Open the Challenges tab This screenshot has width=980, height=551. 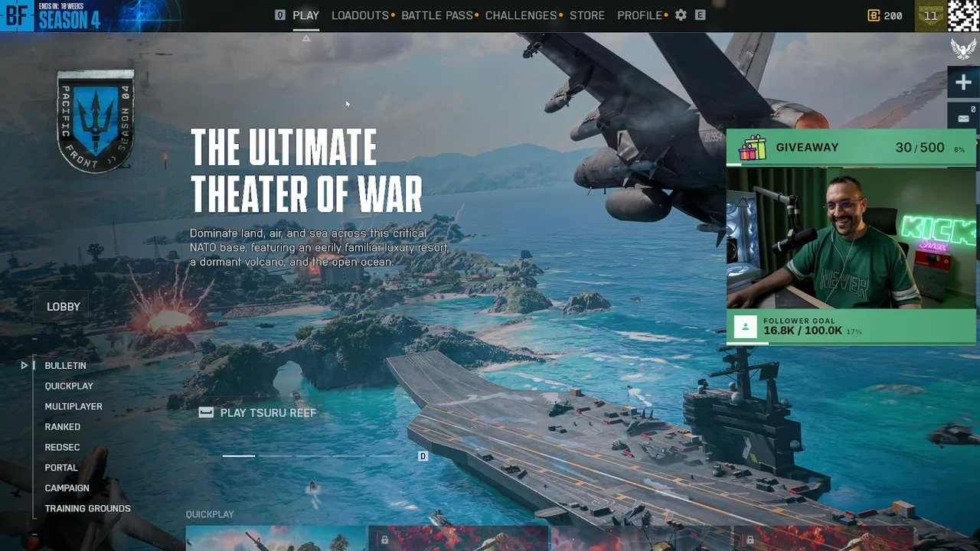pyautogui.click(x=521, y=15)
